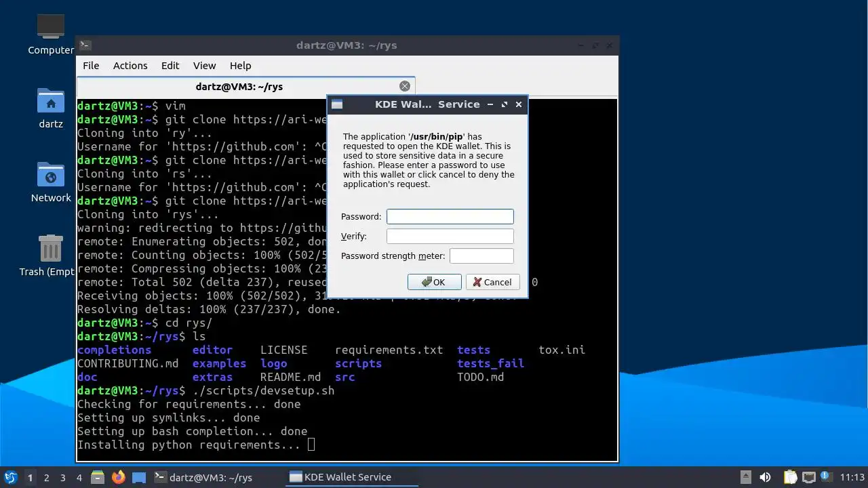Click the 11:13 clock in the panel
This screenshot has height=488, width=868.
pos(852,477)
